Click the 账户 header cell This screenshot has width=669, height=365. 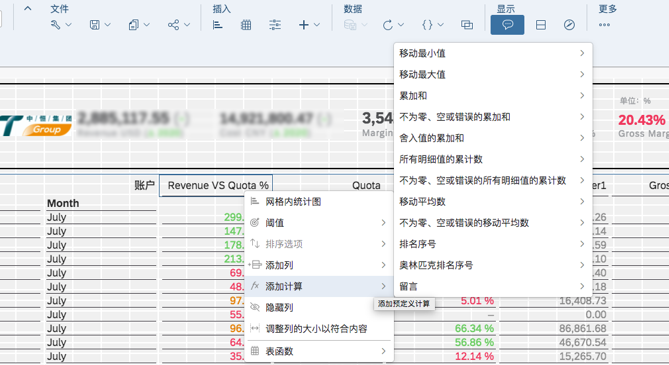[144, 185]
